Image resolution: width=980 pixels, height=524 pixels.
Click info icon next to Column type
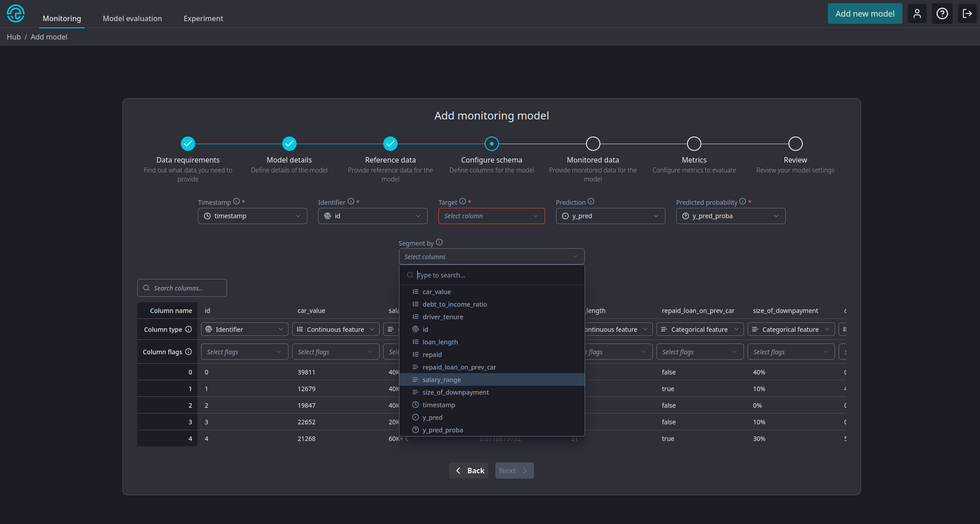188,329
